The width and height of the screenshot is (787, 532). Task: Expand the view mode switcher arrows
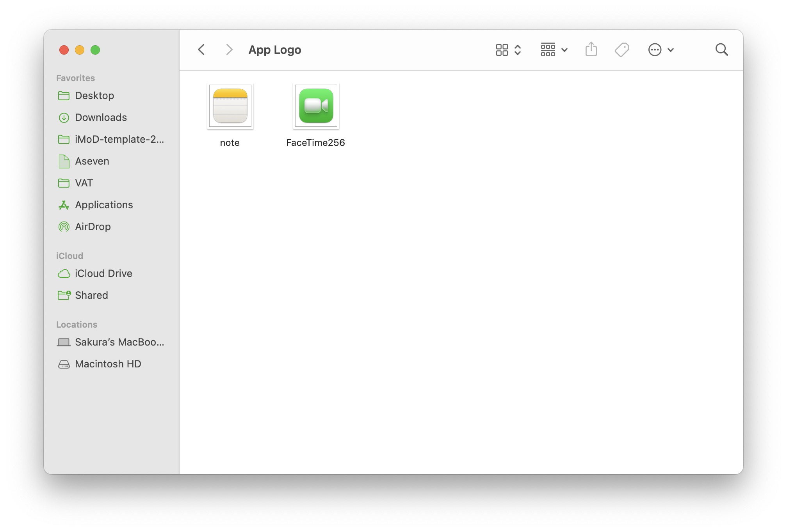click(x=518, y=50)
